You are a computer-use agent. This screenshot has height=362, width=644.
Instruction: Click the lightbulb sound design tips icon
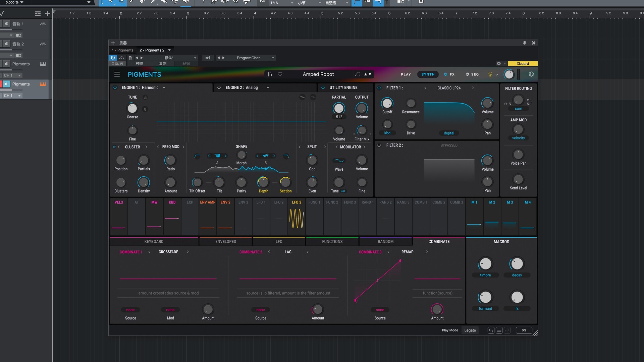coord(490,74)
